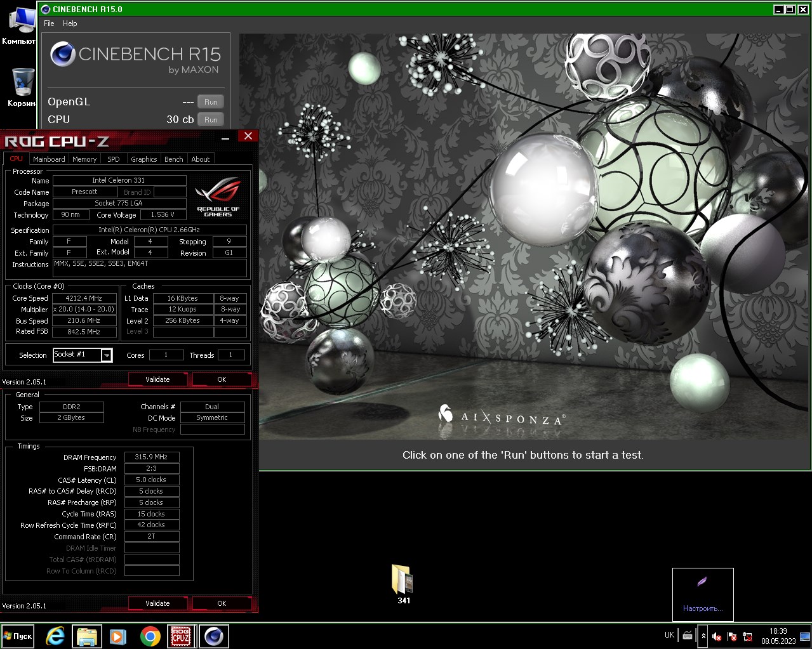Click the 2 GBytes memory size field

click(x=72, y=418)
